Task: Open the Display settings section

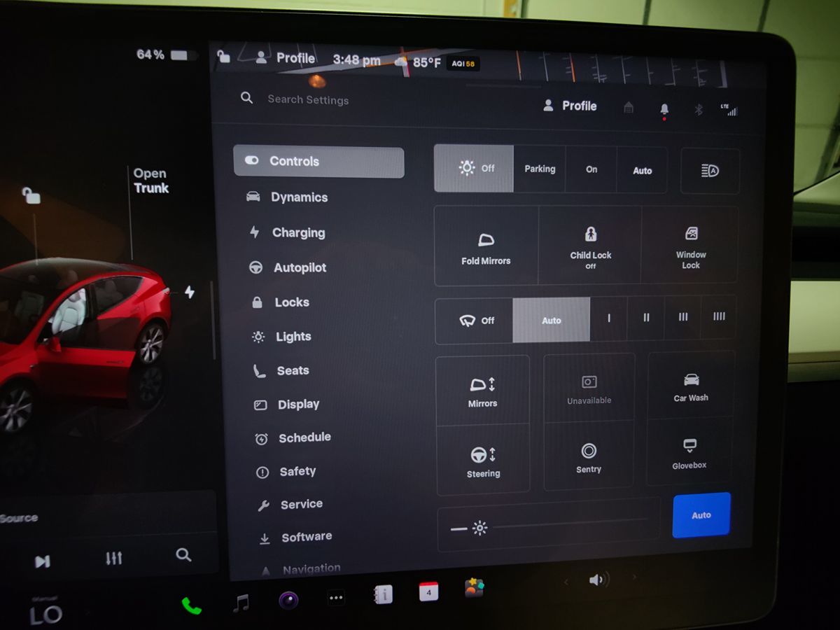Action: coord(297,405)
